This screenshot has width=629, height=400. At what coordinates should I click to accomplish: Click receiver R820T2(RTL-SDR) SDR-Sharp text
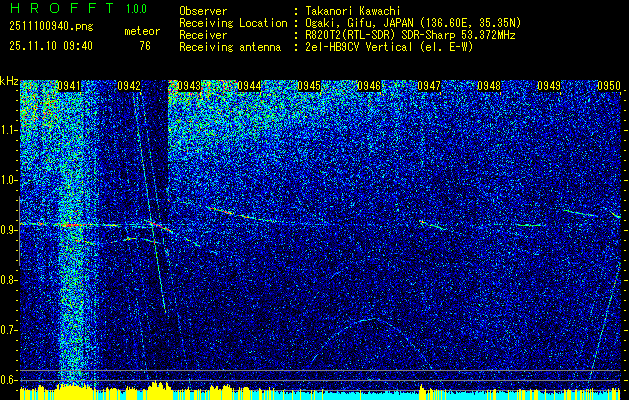pos(410,35)
